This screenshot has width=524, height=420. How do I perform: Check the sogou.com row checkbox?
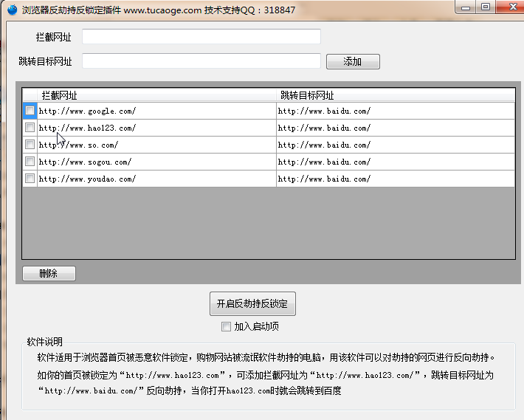pos(30,162)
